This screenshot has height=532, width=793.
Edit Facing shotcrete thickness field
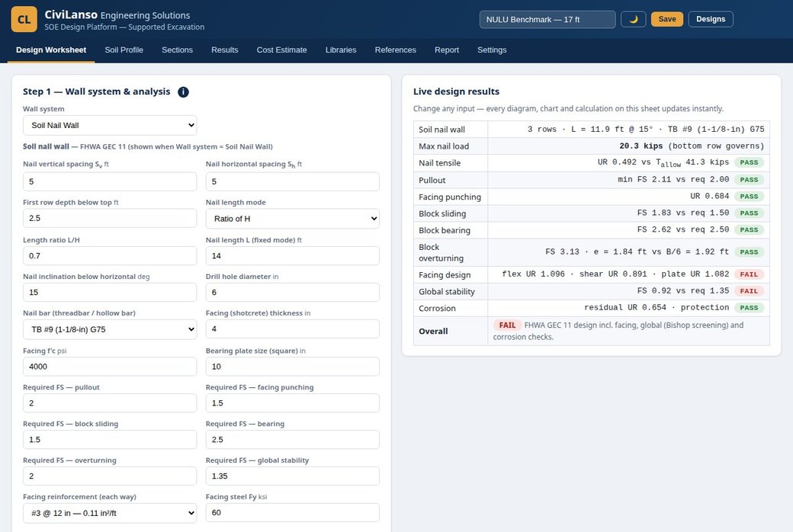[x=292, y=328]
